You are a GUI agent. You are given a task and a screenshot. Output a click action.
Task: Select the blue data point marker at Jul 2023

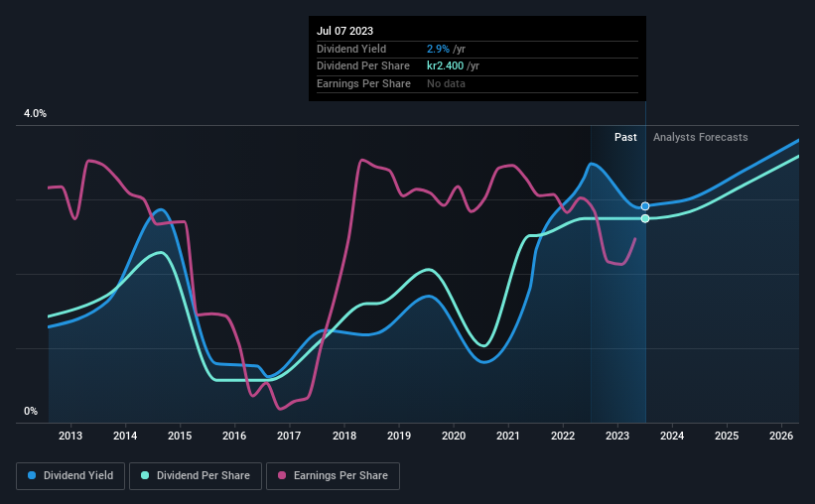point(645,206)
